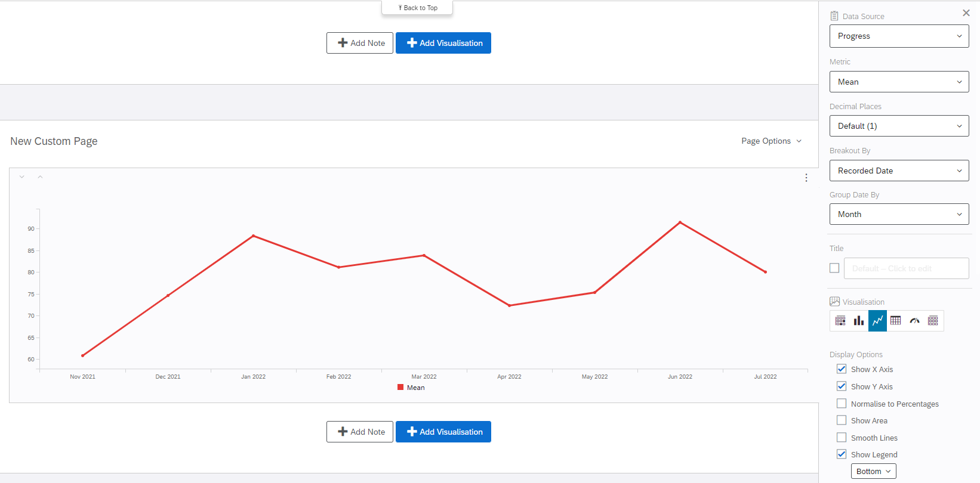The image size is (980, 483).
Task: Select the line chart visualisation icon
Action: [877, 321]
